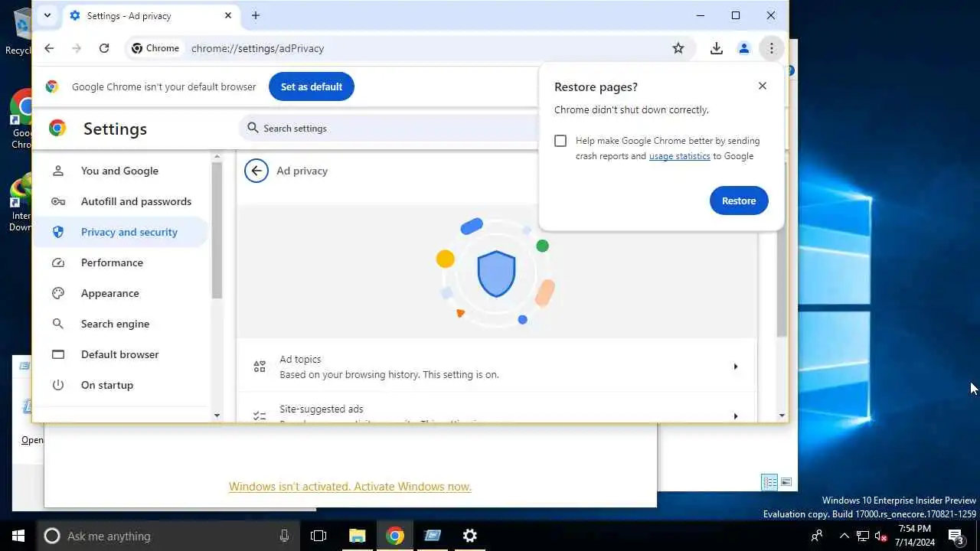Click the browser icon beside Default browser

[57, 354]
